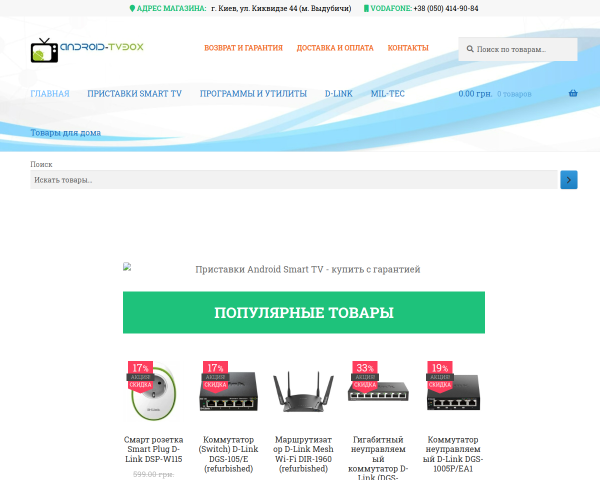Focus the Поиск по товарам field

tap(518, 49)
